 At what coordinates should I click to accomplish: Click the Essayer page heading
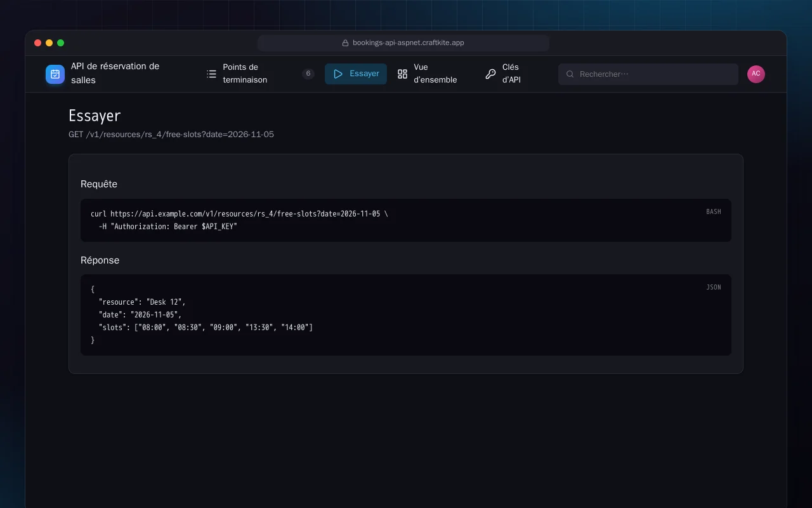pyautogui.click(x=95, y=116)
